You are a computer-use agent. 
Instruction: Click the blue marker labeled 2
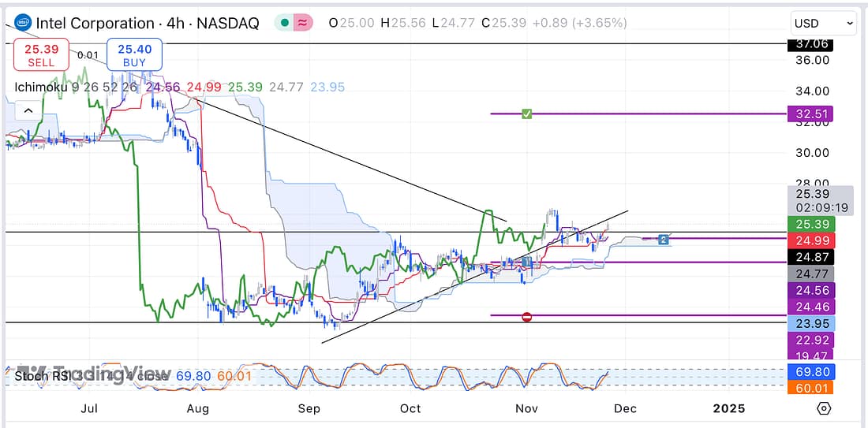point(664,238)
